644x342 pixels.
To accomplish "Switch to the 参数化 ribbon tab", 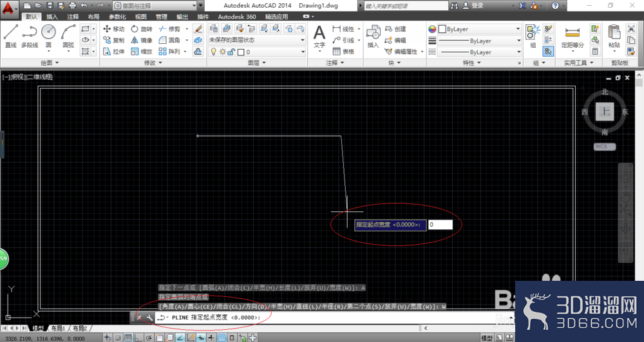I will (x=117, y=17).
